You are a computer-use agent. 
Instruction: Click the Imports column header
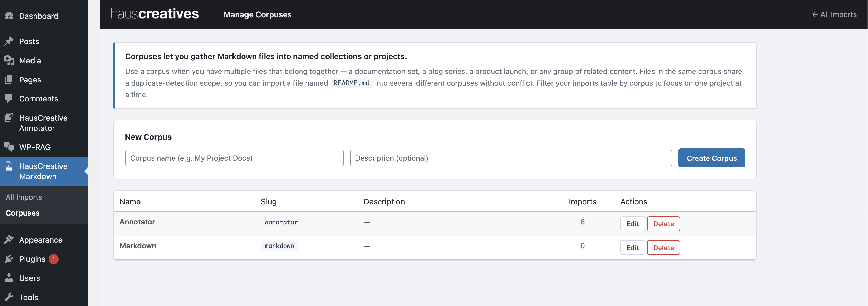point(582,202)
